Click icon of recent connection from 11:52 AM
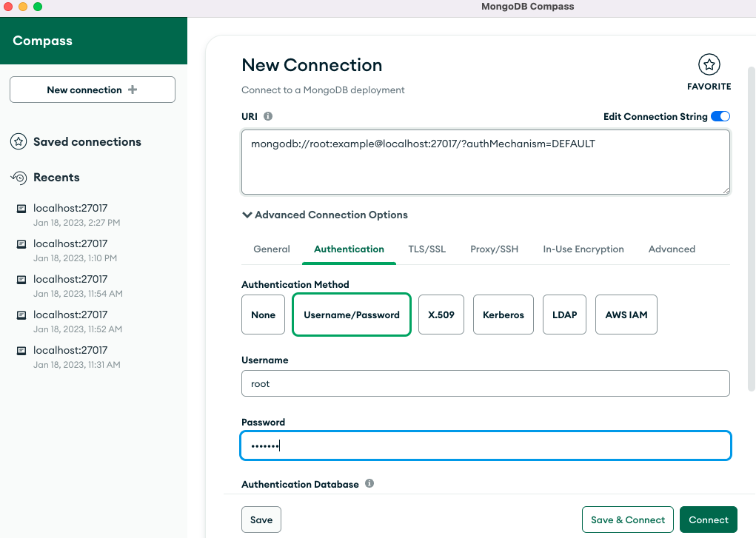This screenshot has width=756, height=538. (x=21, y=315)
